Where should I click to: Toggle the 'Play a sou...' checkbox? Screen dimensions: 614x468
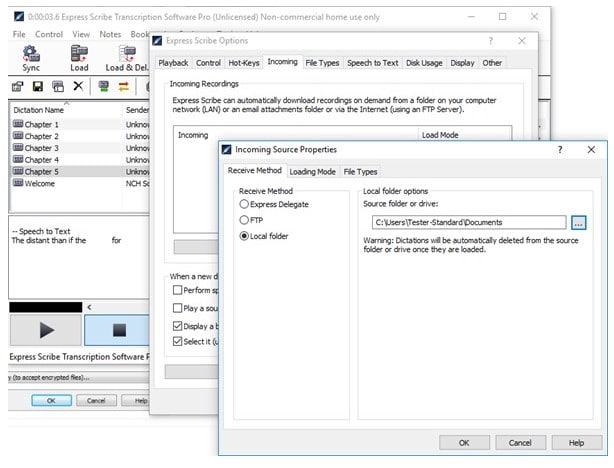[177, 308]
